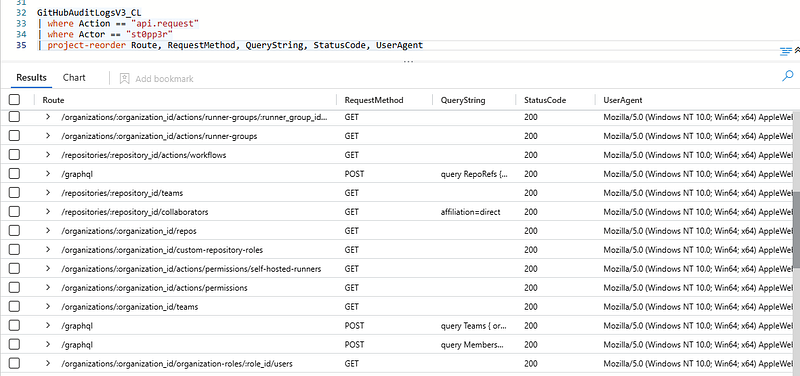Sort by the RequestMethod column header
The width and height of the screenshot is (800, 376).
[x=374, y=101]
